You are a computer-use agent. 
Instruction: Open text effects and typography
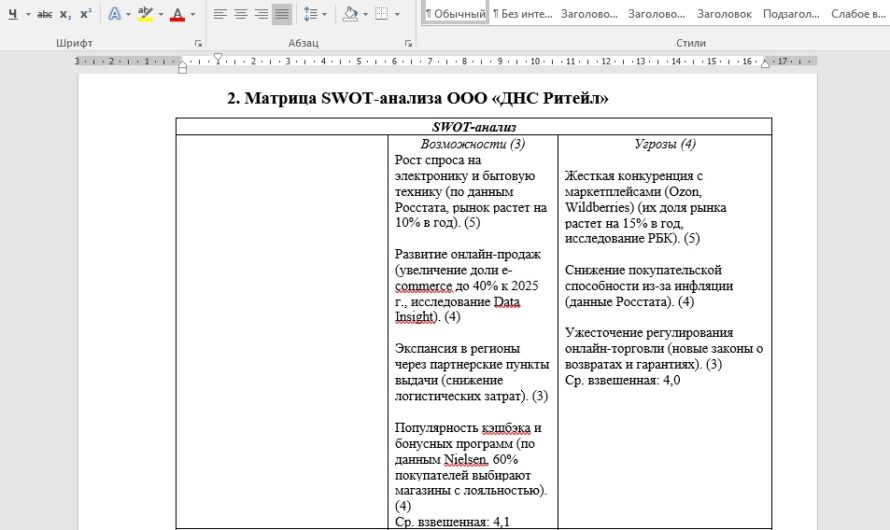115,14
